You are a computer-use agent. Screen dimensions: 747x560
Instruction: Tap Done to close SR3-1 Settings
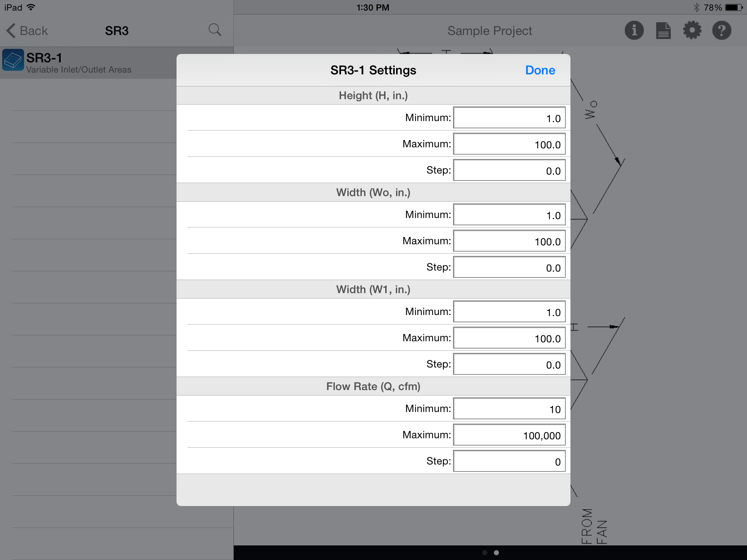539,70
